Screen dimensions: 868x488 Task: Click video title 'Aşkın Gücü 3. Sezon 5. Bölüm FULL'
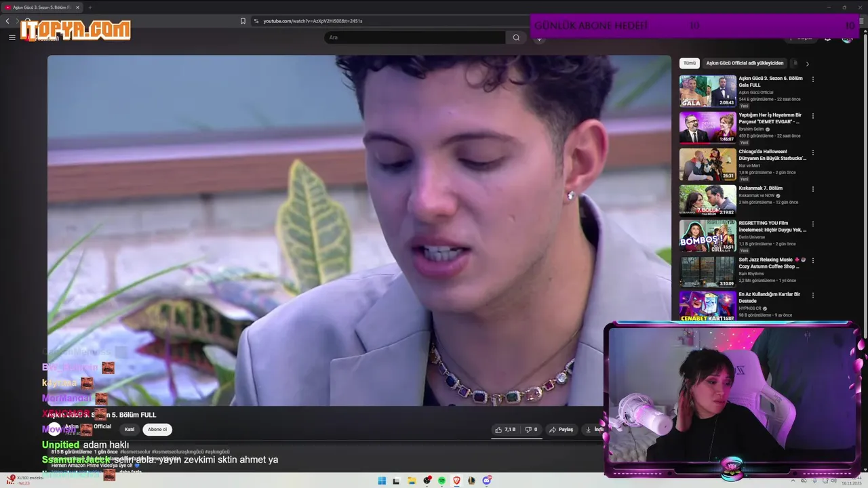point(102,414)
